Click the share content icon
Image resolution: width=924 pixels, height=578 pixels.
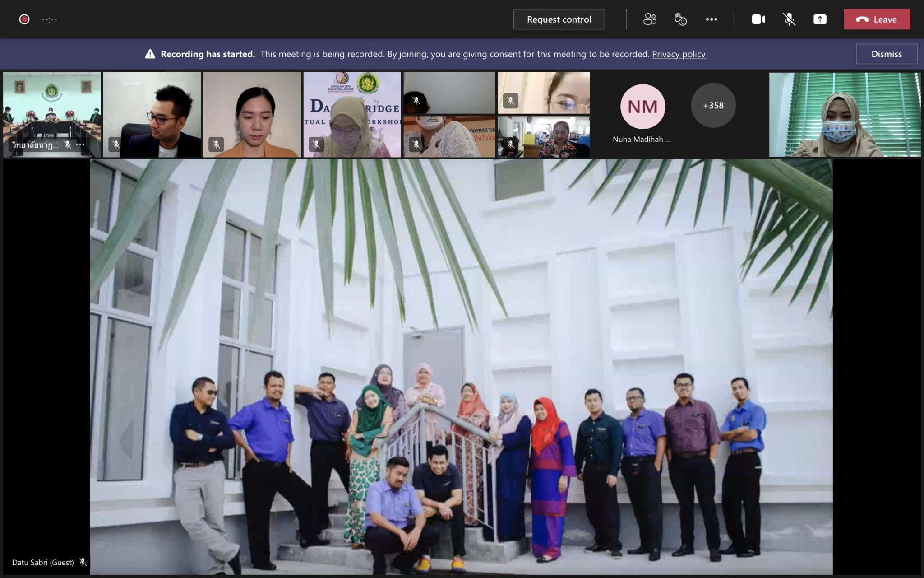tap(820, 19)
